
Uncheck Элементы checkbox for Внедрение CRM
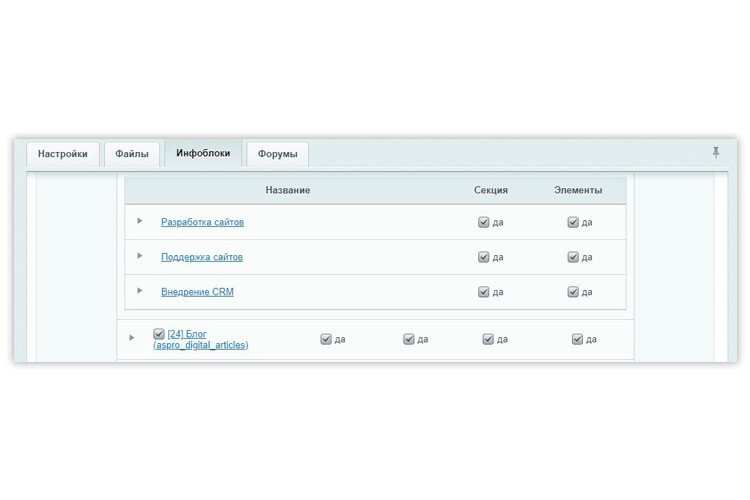(x=573, y=292)
